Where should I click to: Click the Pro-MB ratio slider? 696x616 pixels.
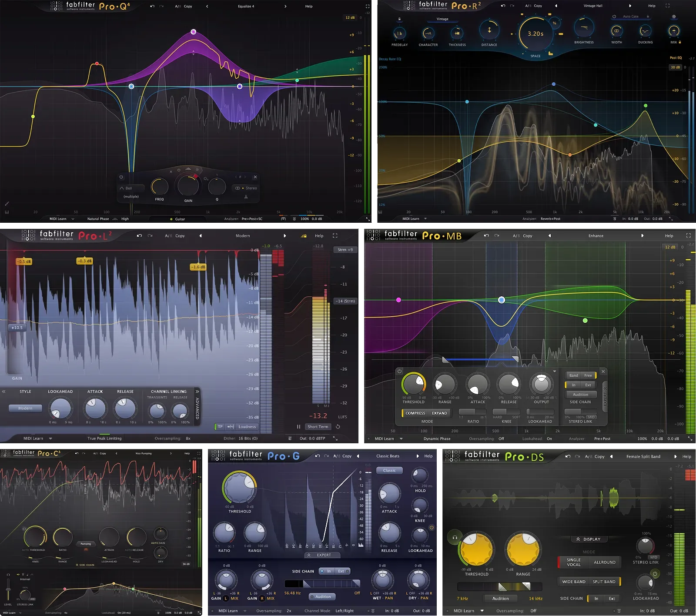(473, 411)
